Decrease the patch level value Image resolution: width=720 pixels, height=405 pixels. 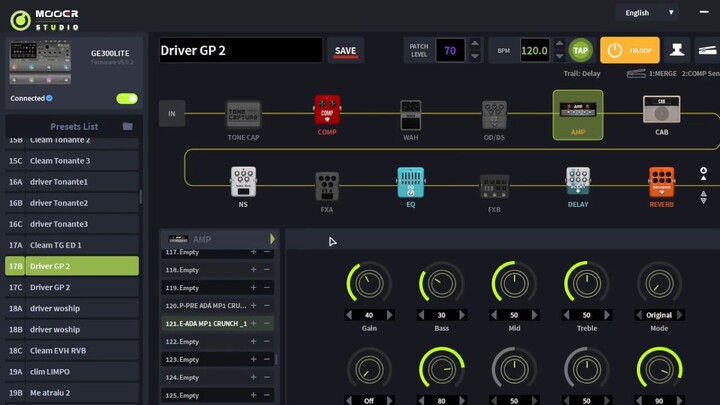coord(475,56)
